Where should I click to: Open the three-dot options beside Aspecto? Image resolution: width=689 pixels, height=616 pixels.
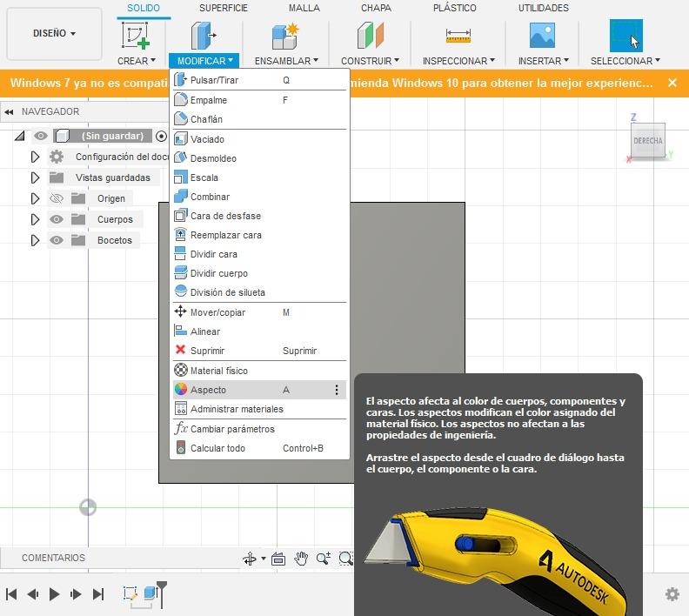pyautogui.click(x=337, y=390)
